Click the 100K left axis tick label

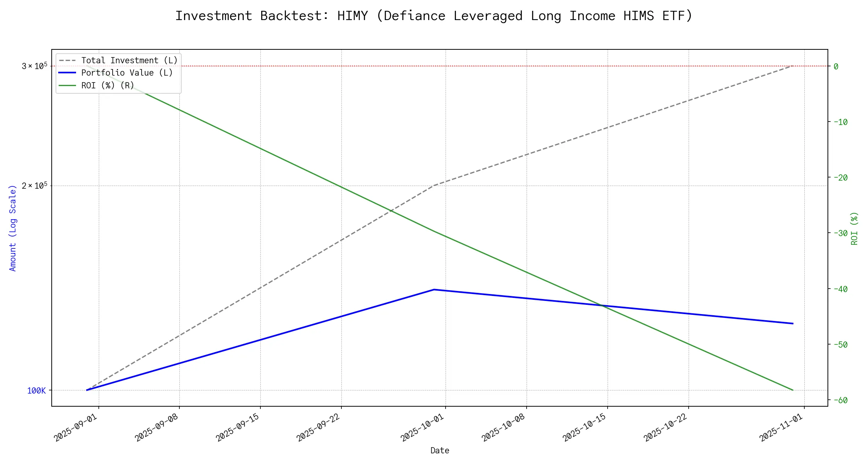pos(36,390)
